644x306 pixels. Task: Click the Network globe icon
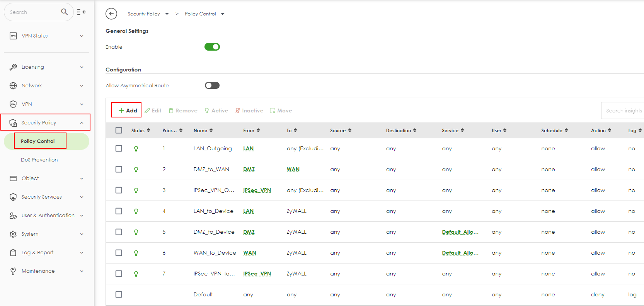tap(13, 86)
